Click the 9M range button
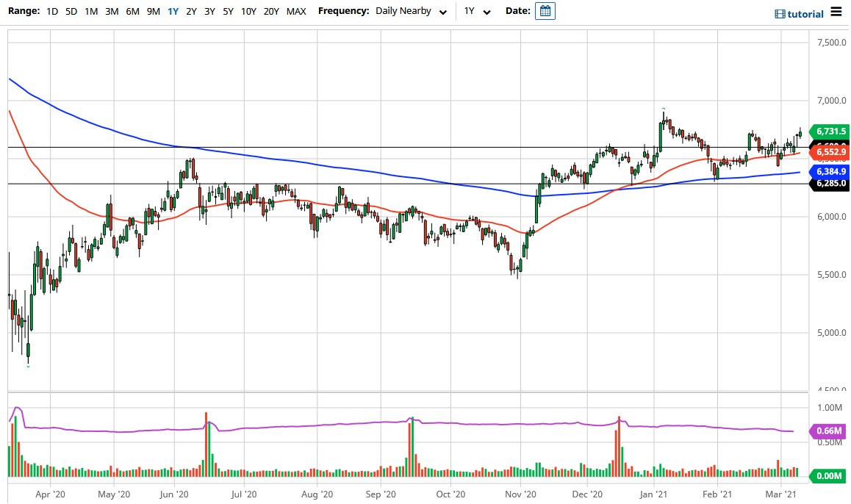Image resolution: width=851 pixels, height=504 pixels. [151, 11]
